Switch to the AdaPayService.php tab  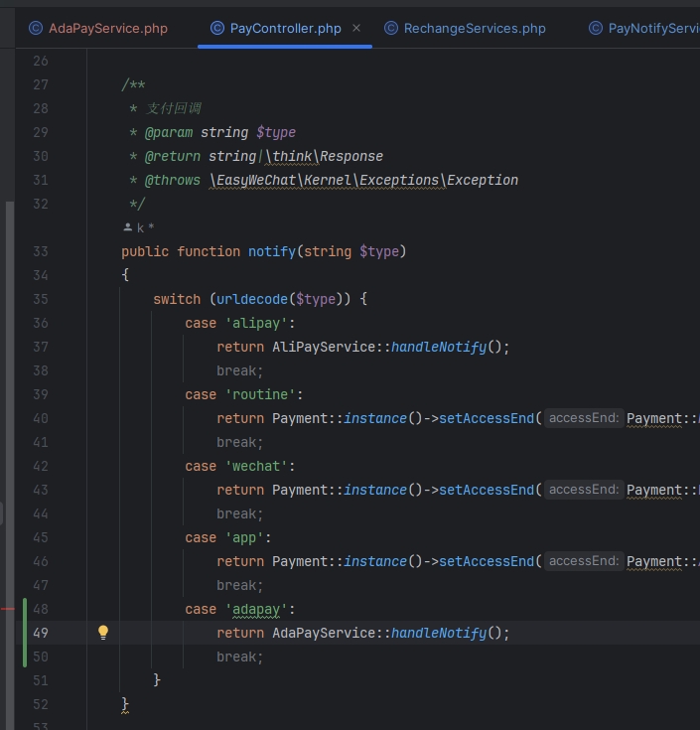coord(107,29)
